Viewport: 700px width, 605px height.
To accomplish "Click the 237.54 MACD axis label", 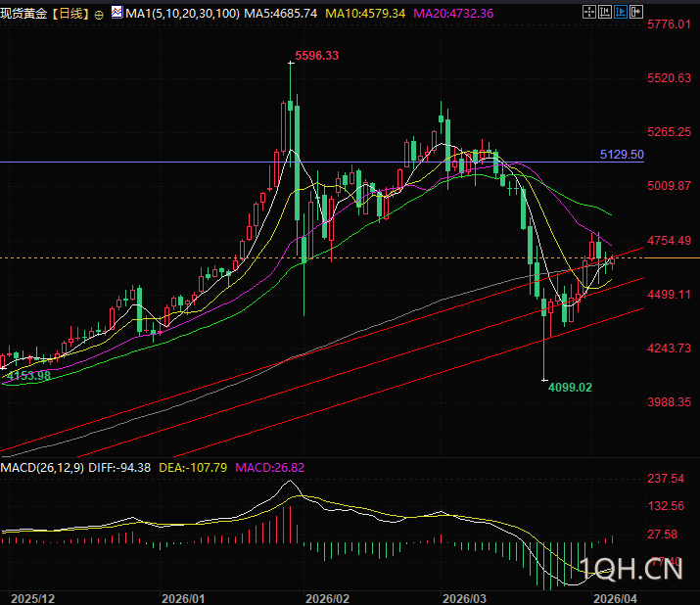I will 666,479.
